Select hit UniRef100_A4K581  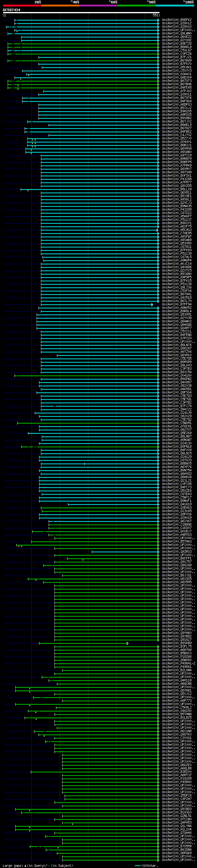(x=177, y=389)
